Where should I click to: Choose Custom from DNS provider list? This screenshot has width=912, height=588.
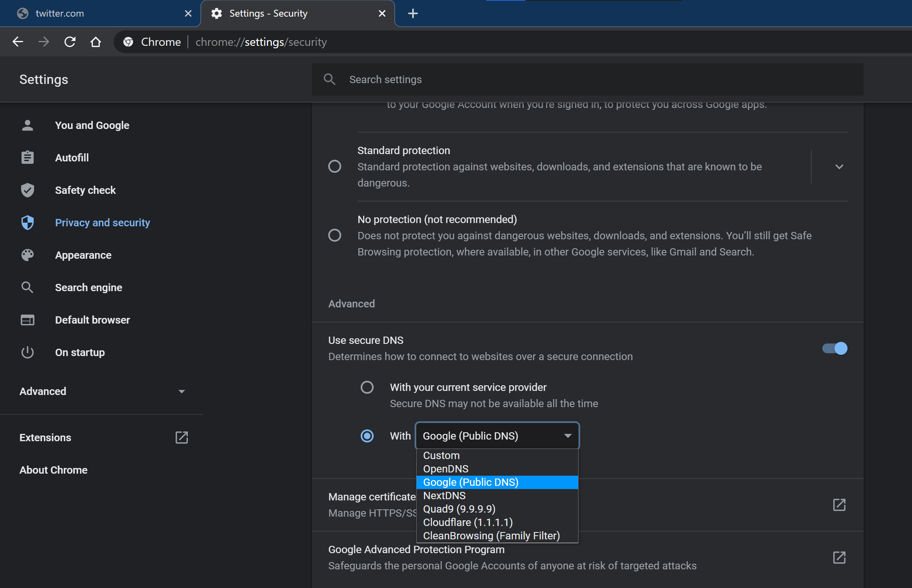pos(497,456)
